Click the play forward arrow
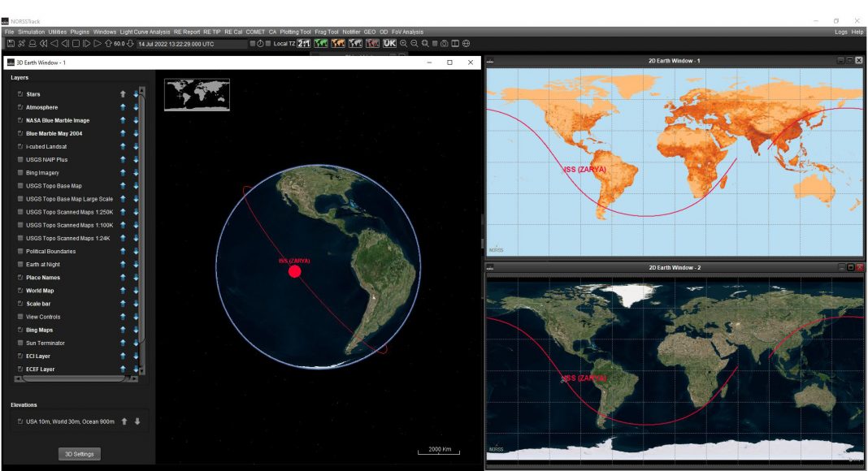The image size is (868, 471). [98, 43]
